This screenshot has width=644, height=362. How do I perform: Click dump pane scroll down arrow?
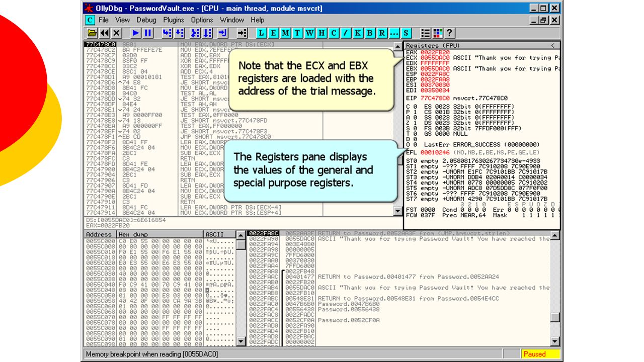tap(241, 341)
